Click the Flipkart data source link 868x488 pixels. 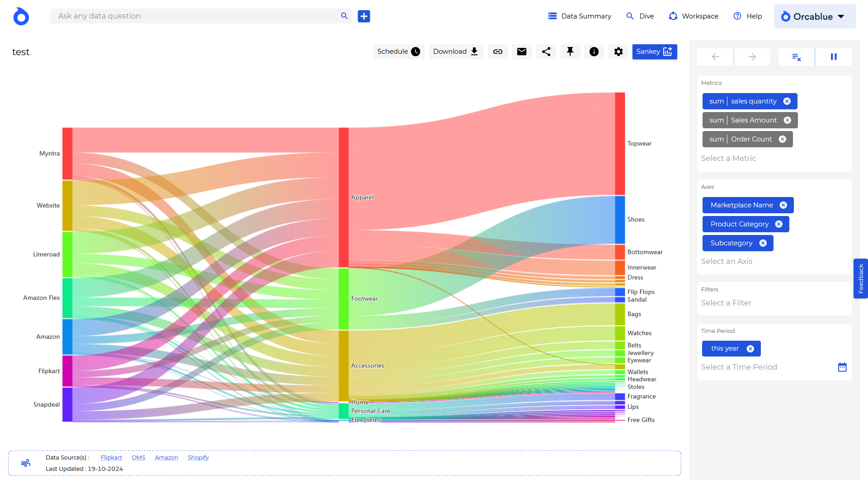coord(111,457)
